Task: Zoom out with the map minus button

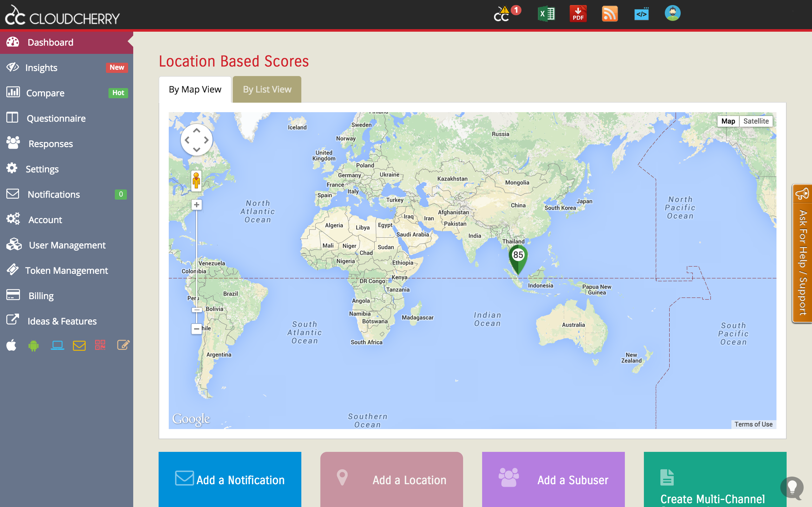Action: click(x=197, y=329)
